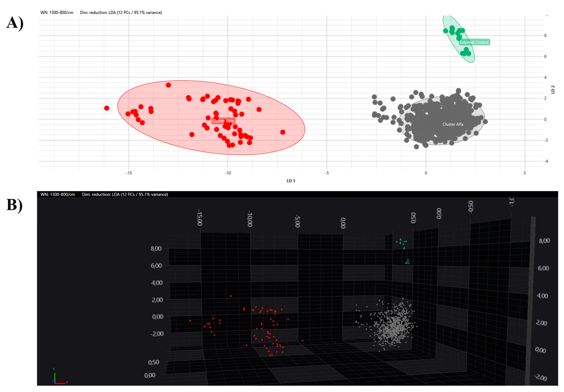
Task: Click the -15 tick label on LD 1 axis
Action: click(x=129, y=173)
